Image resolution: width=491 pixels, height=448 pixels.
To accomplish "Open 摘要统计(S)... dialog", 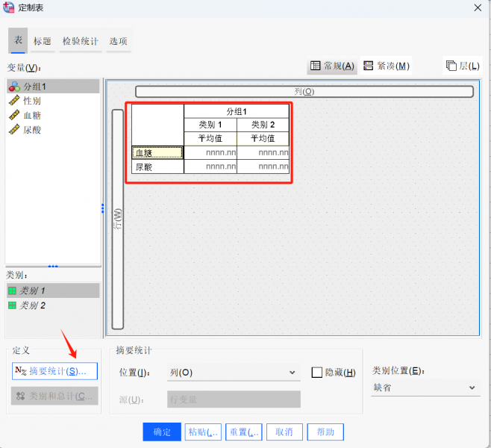I will click(54, 371).
